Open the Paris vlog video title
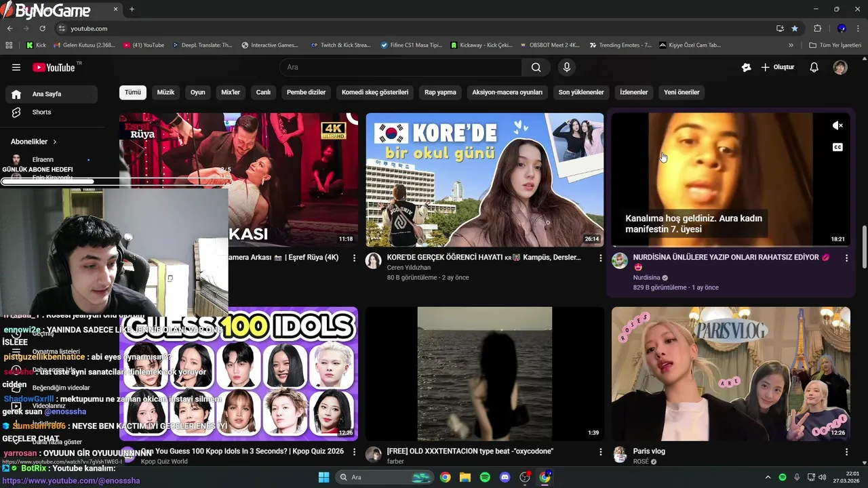 click(649, 451)
